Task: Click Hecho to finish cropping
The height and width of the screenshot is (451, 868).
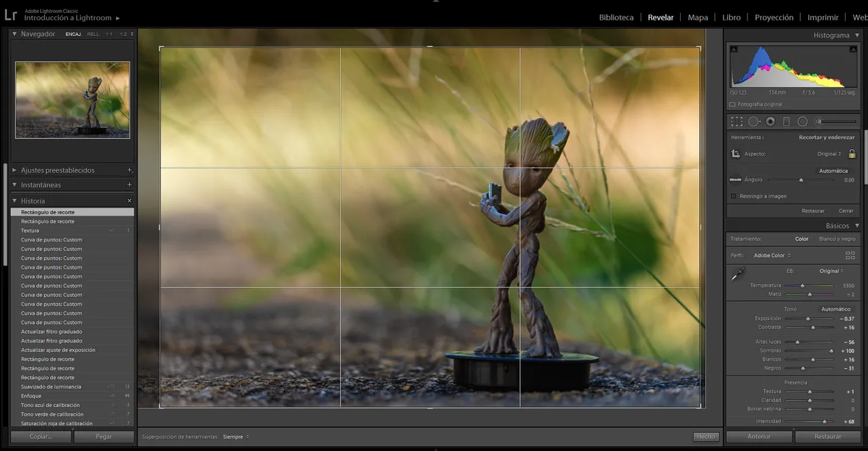Action: [706, 437]
